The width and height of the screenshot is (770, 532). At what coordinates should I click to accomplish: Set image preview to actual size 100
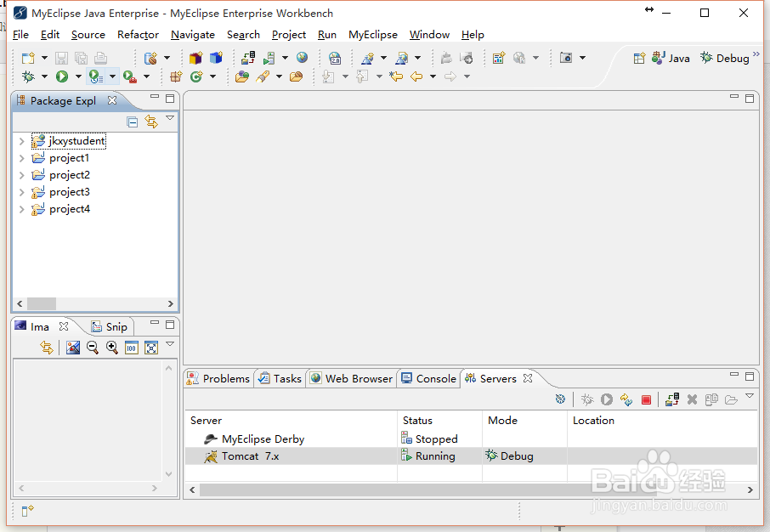(x=131, y=348)
